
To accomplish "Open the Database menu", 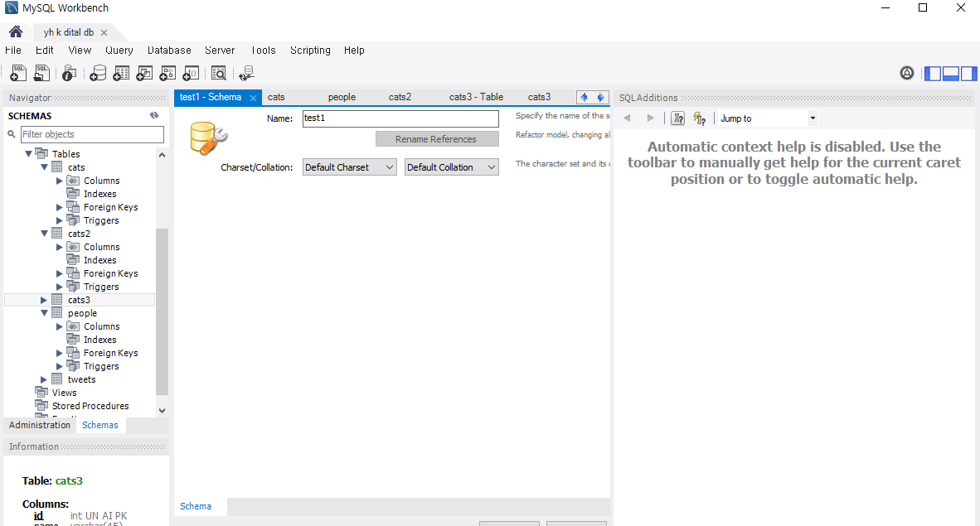I will [169, 50].
